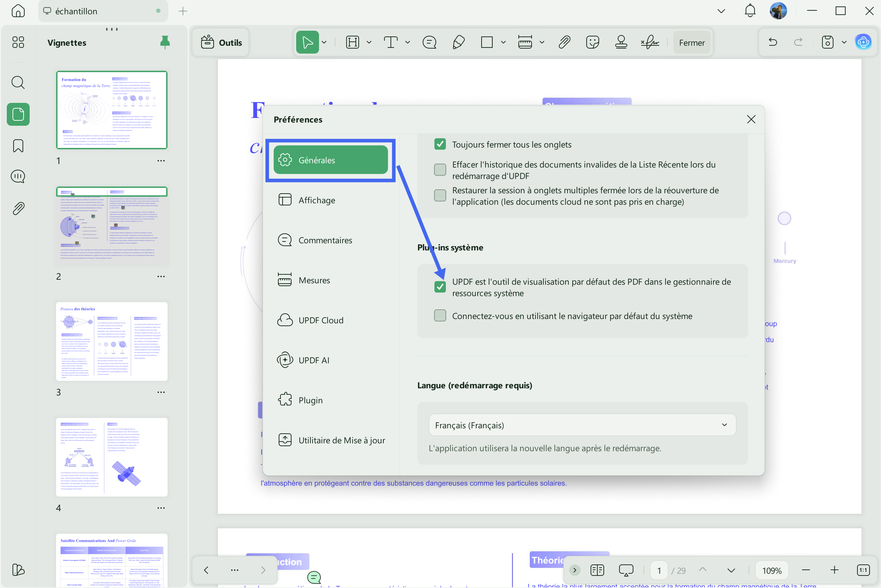Open the stamp tool
Screen dimensions: 881x588
coord(621,43)
